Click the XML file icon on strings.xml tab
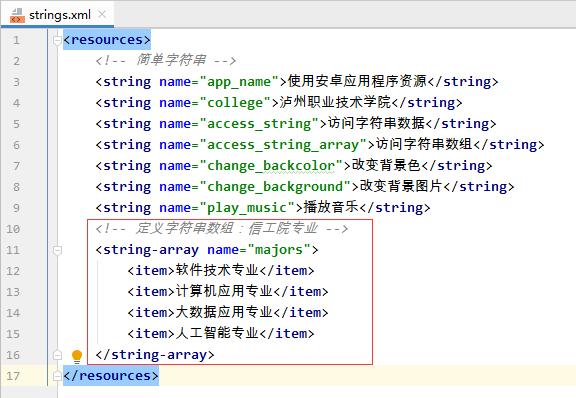 tap(17, 15)
